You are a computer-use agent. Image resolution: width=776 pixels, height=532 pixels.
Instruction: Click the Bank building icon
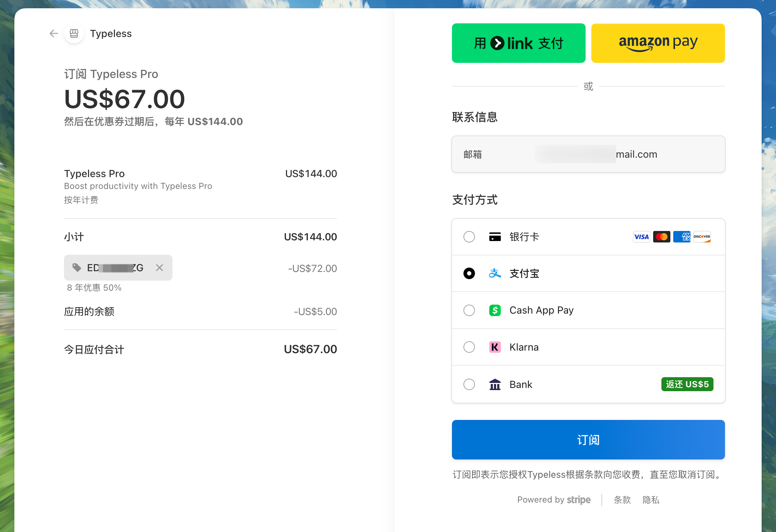click(495, 384)
